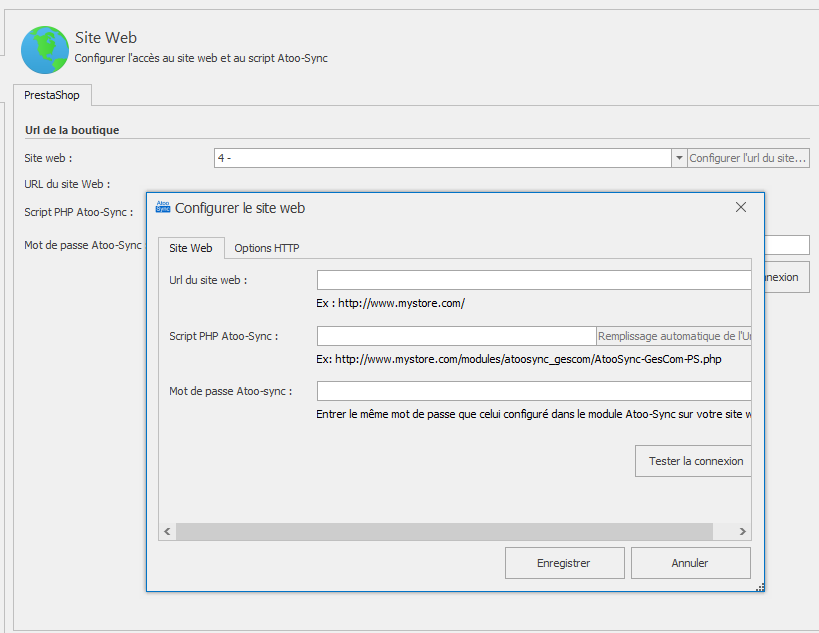The image size is (819, 633).
Task: Click the Mot de passe Atoo-sync field in dialog
Action: point(534,391)
